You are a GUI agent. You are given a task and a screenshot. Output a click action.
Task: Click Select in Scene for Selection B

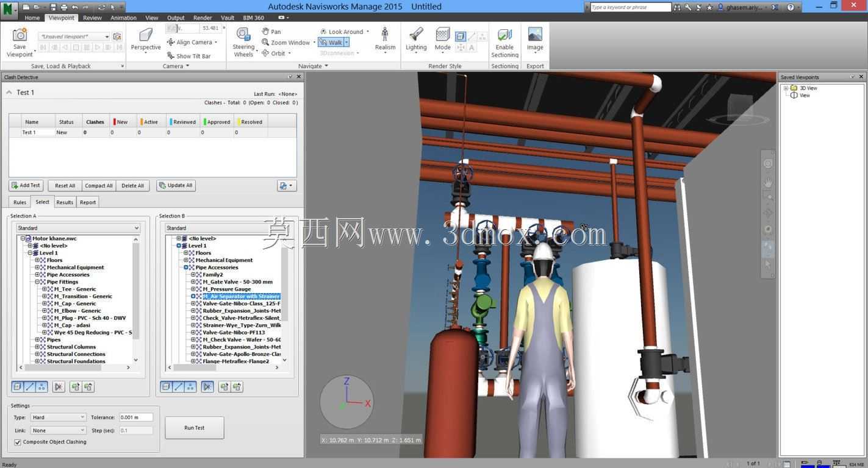tap(237, 386)
